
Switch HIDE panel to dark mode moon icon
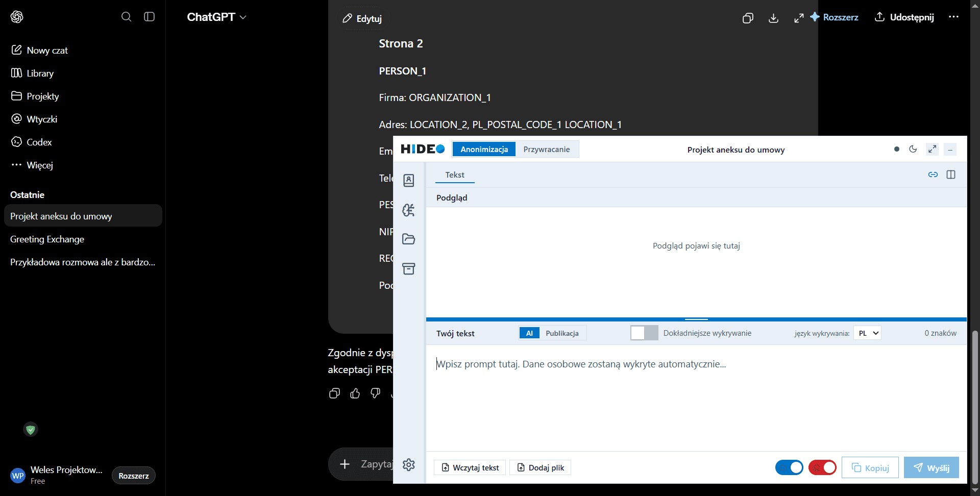tap(913, 149)
